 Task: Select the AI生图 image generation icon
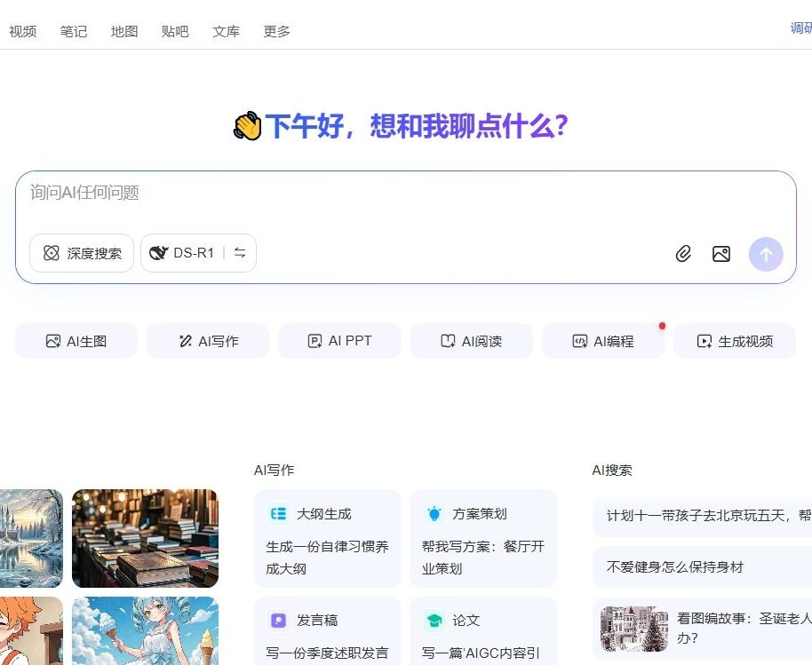click(x=52, y=340)
